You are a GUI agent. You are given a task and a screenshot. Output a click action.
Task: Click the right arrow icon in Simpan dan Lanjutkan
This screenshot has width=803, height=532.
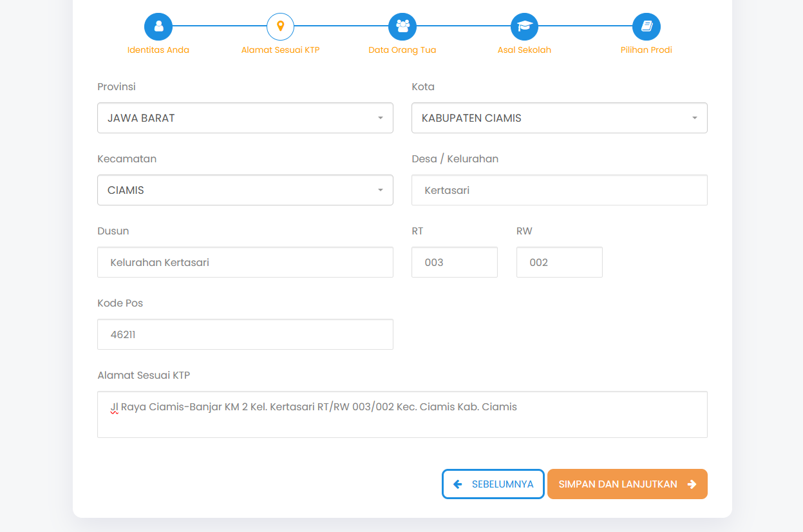coord(692,484)
